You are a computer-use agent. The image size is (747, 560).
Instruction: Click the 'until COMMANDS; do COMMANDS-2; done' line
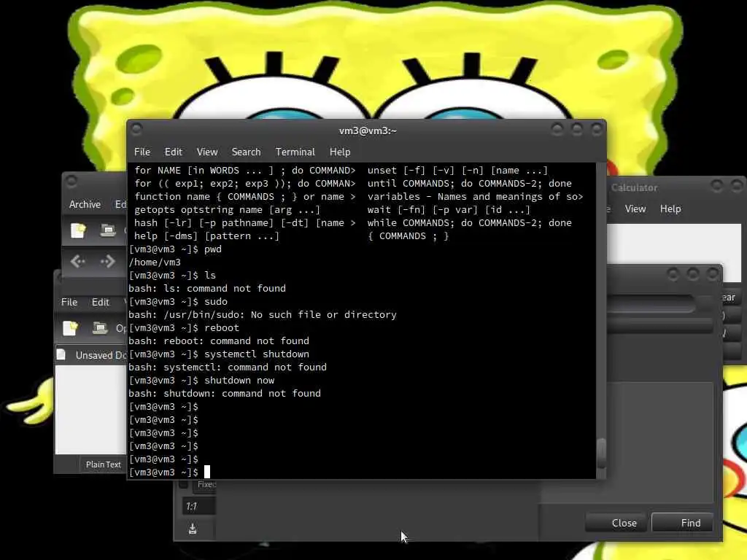point(469,183)
